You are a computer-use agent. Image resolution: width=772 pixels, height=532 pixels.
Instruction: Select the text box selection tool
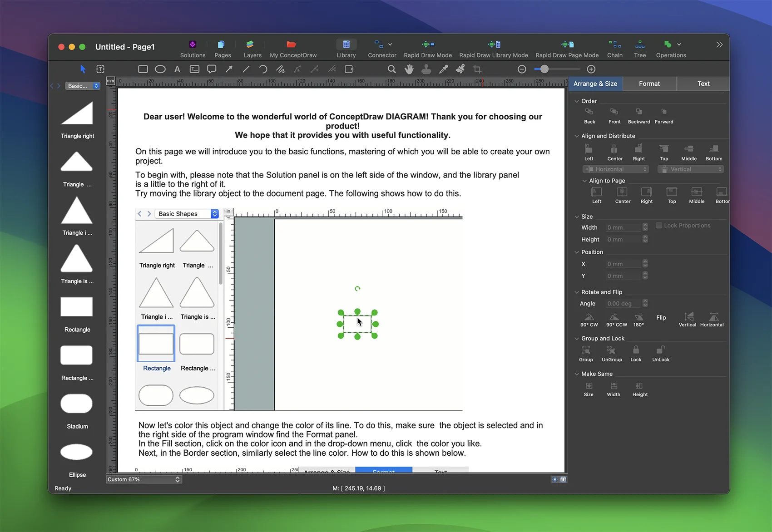(100, 69)
